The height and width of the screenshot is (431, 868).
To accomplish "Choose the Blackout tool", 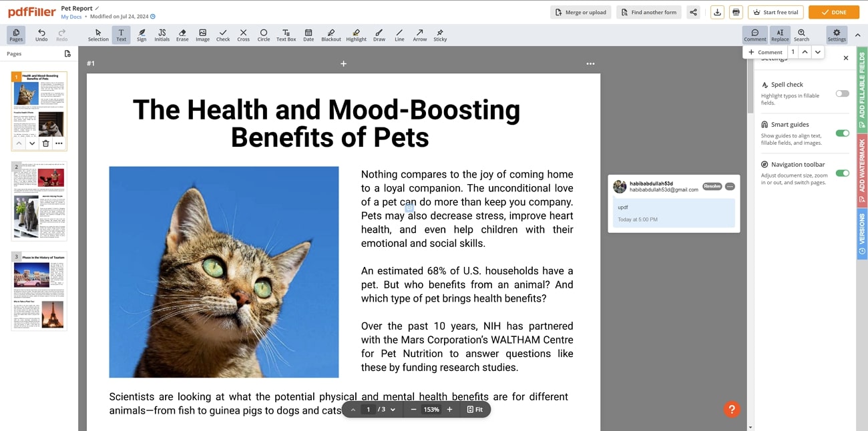I will coord(331,35).
